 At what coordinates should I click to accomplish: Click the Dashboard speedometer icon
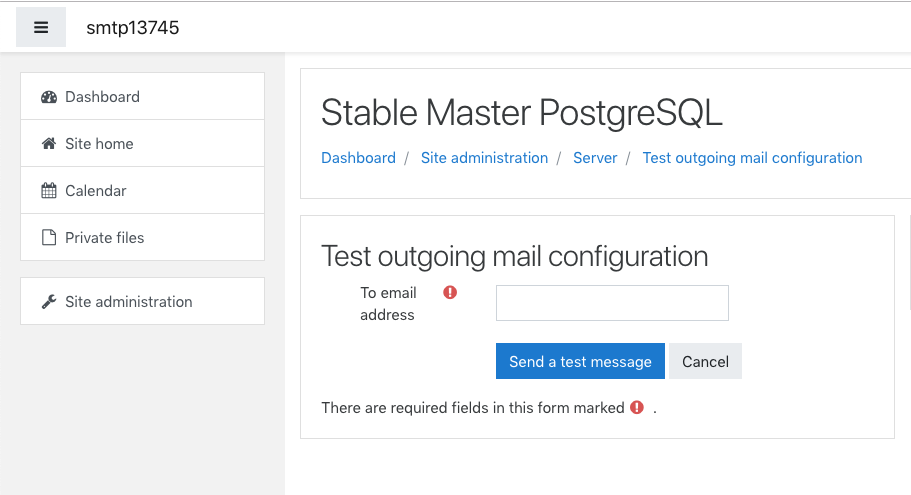coord(49,97)
